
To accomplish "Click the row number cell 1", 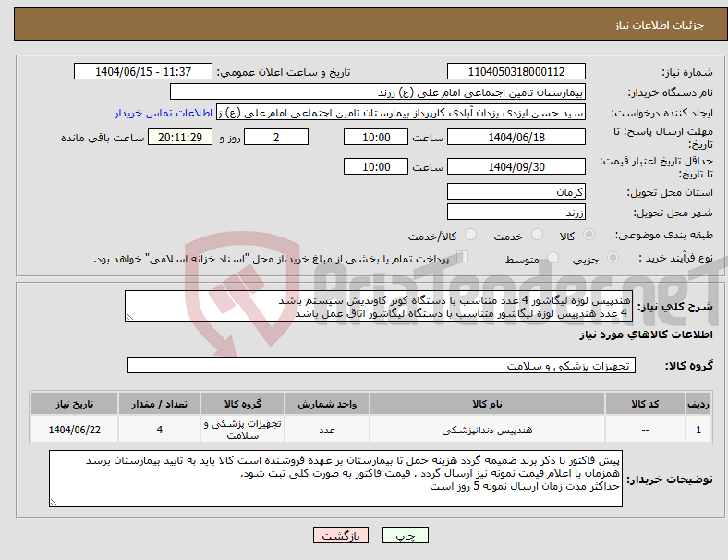I will pyautogui.click(x=698, y=430).
